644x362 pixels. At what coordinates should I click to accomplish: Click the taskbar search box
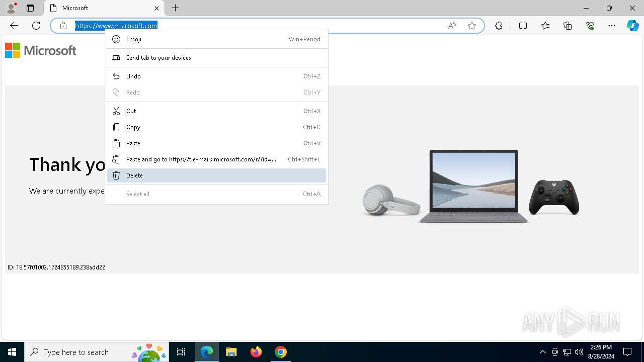pyautogui.click(x=97, y=352)
